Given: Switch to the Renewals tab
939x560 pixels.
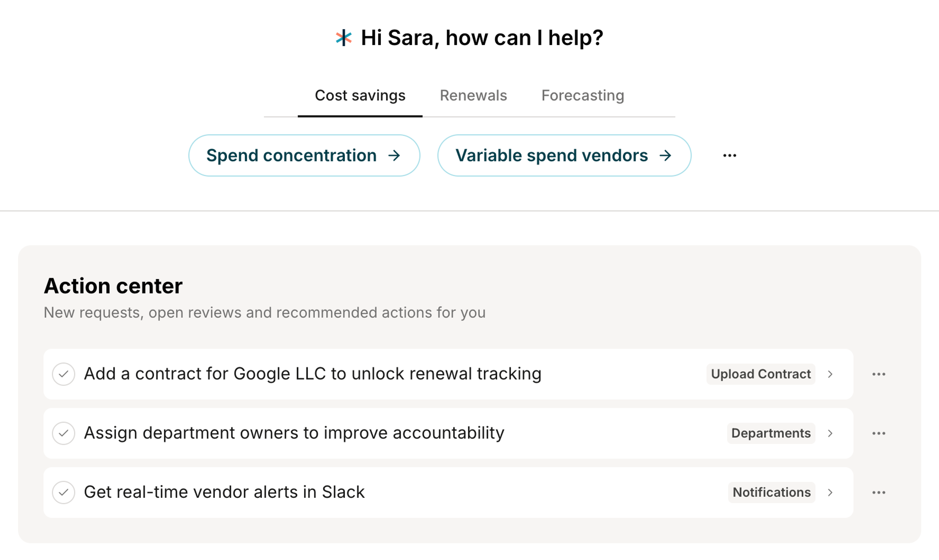Looking at the screenshot, I should click(473, 96).
